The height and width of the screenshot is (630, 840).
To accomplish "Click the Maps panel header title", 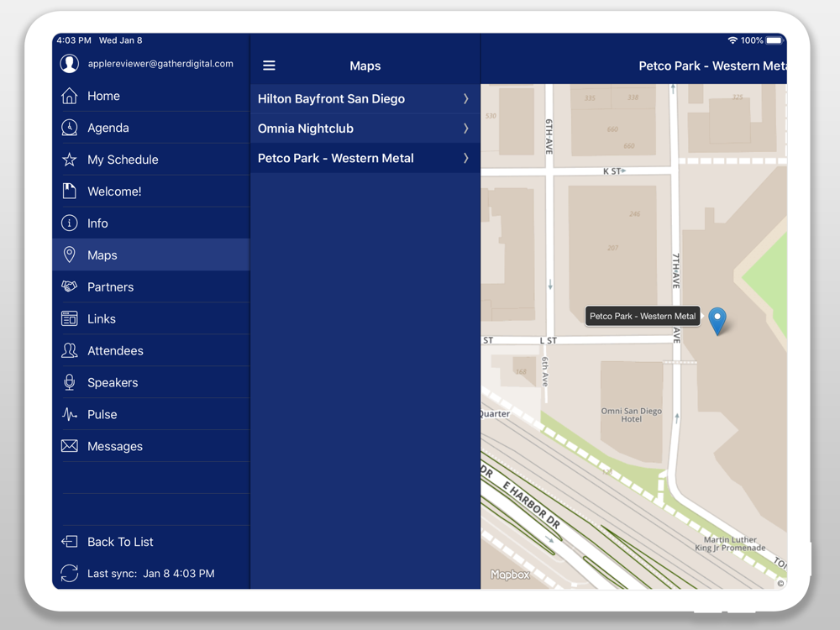I will [365, 66].
